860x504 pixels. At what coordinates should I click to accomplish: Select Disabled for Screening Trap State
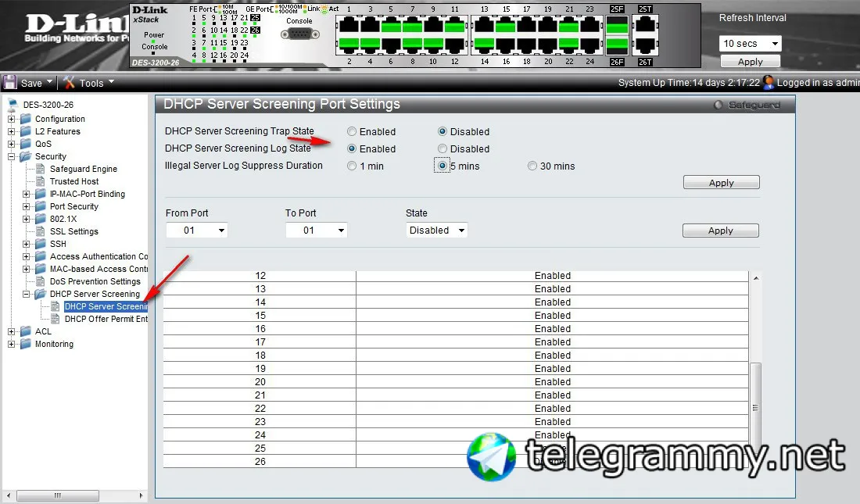pos(442,131)
